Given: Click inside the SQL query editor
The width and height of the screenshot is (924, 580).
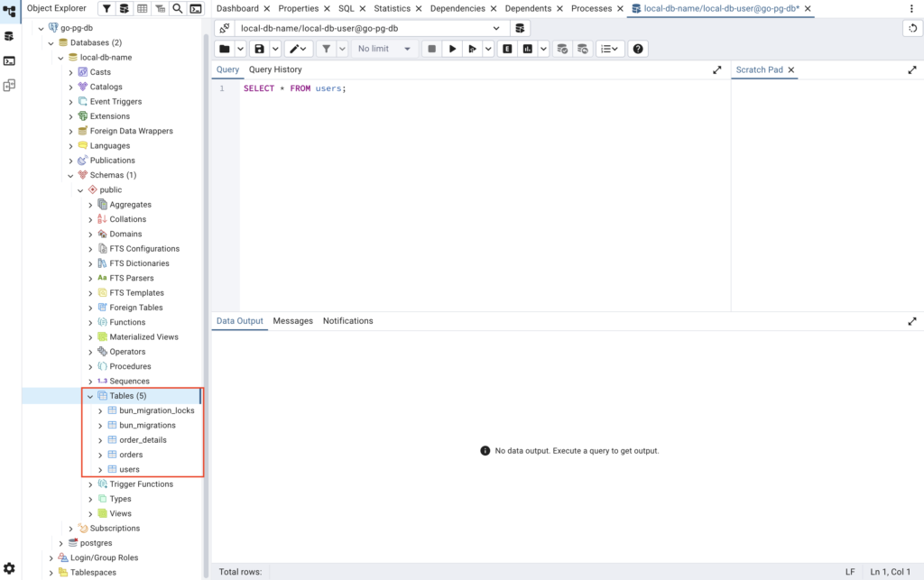Looking at the screenshot, I should tap(478, 180).
